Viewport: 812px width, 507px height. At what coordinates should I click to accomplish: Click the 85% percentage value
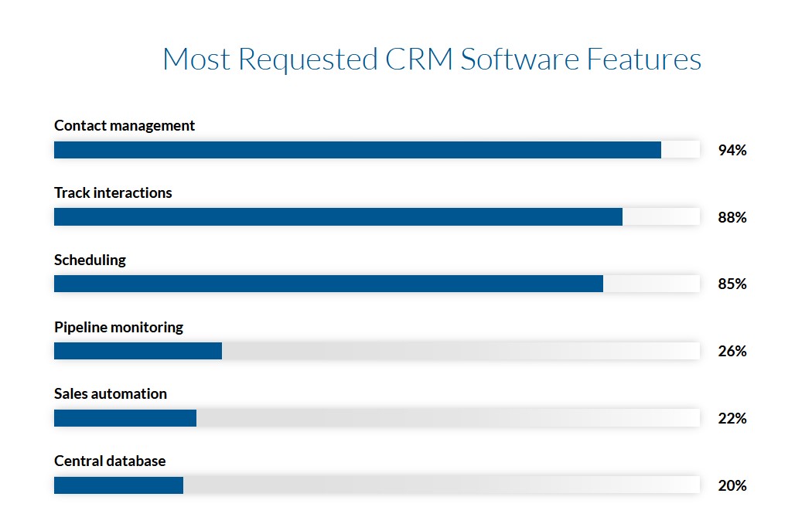pyautogui.click(x=732, y=284)
